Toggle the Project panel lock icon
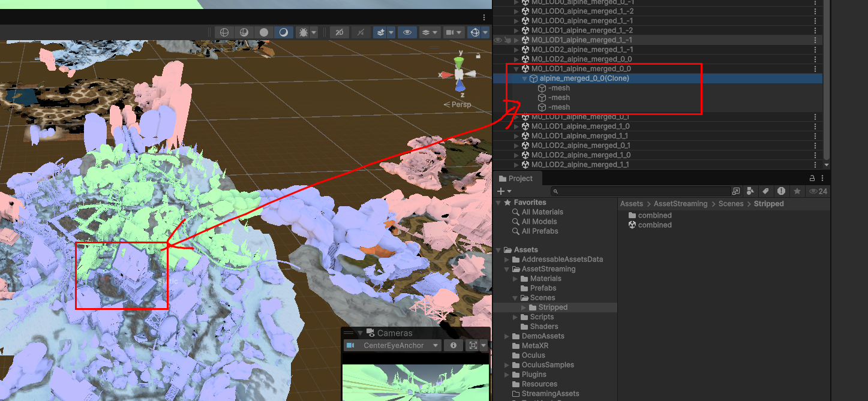This screenshot has width=868, height=401. pyautogui.click(x=812, y=179)
